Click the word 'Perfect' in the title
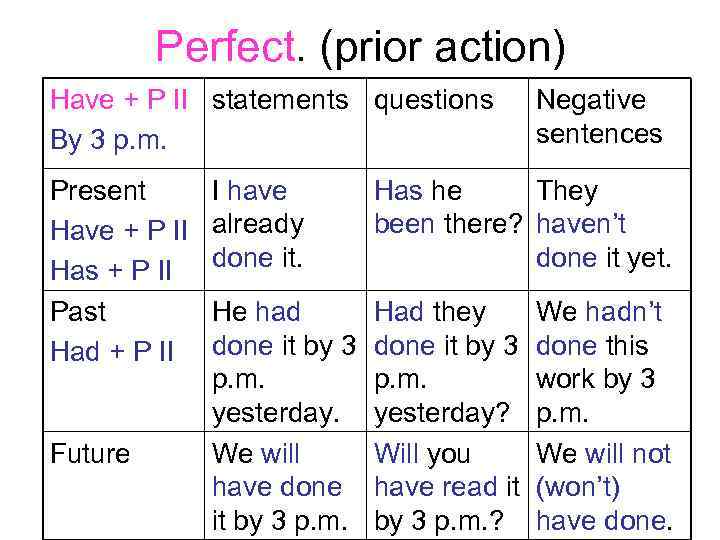720x540 pixels. click(226, 45)
